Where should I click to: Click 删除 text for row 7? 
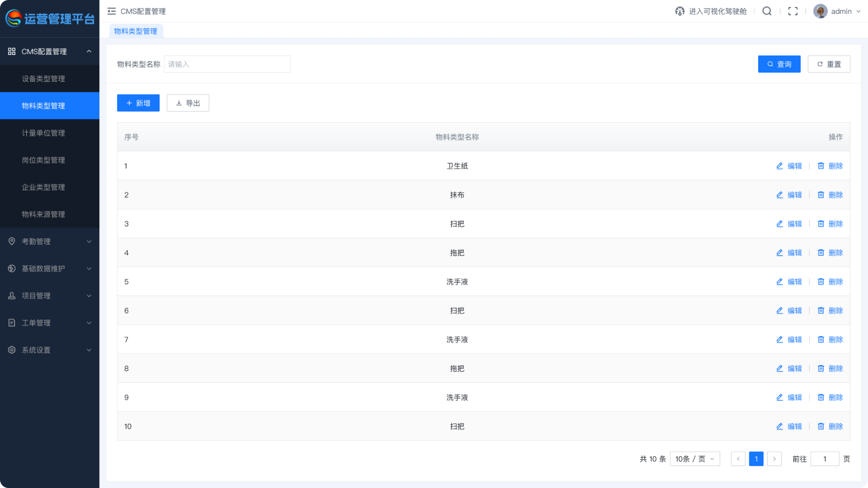pyautogui.click(x=836, y=340)
